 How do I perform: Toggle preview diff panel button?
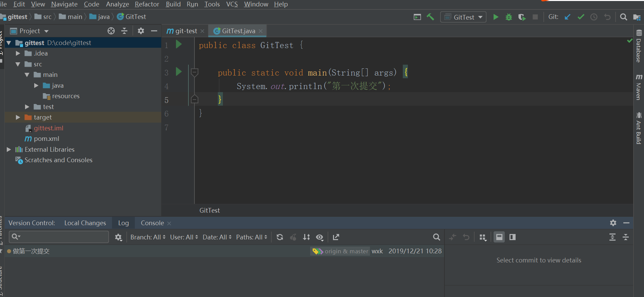pyautogui.click(x=513, y=237)
